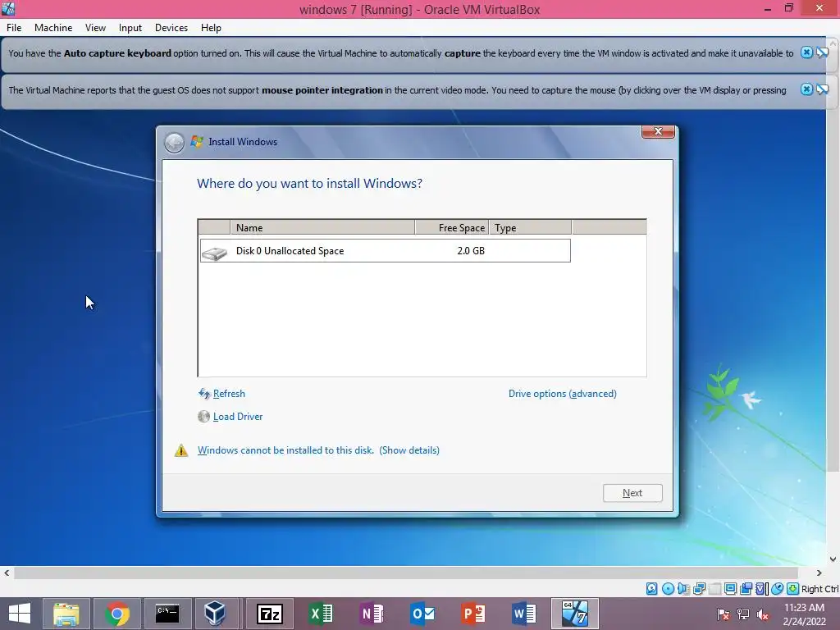
Task: Click the horizontal scrollbar of VM window
Action: coord(406,573)
